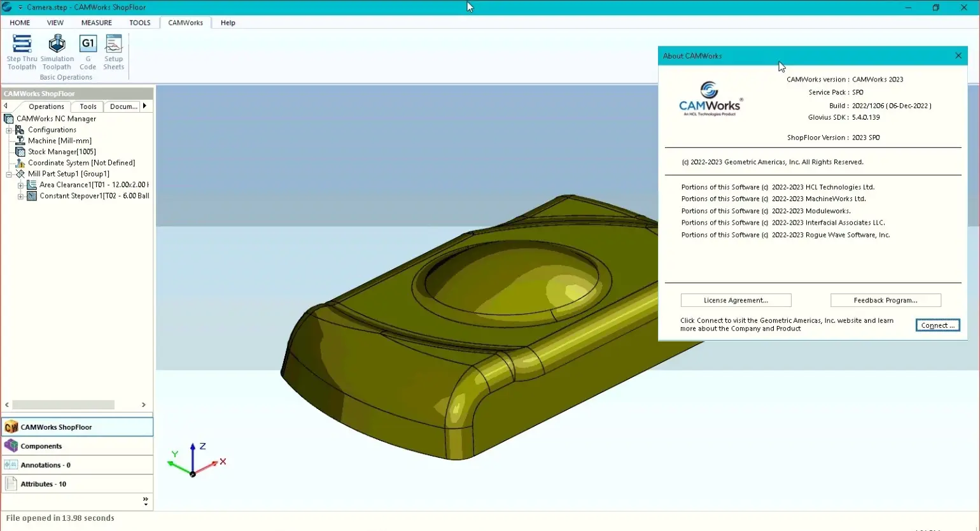980x531 pixels.
Task: Expand the Constant Stepover1 operation
Action: [x=20, y=196]
